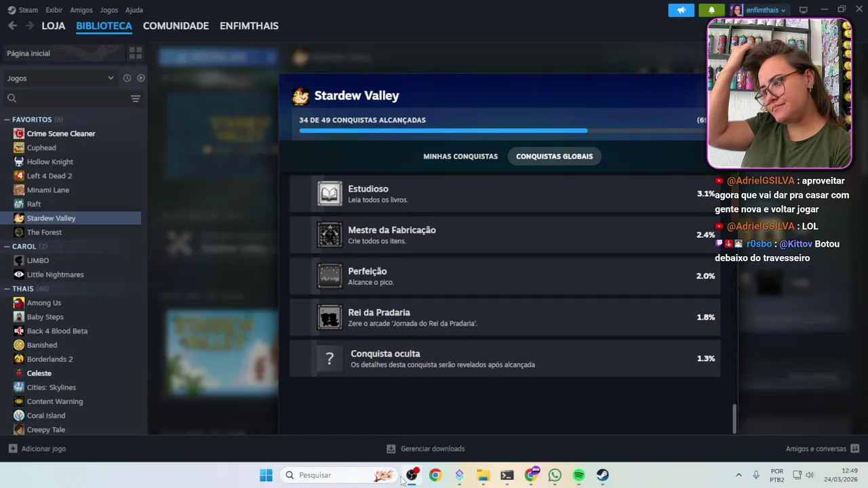The image size is (868, 488).
Task: Open the Among Us game icon
Action: [x=19, y=303]
